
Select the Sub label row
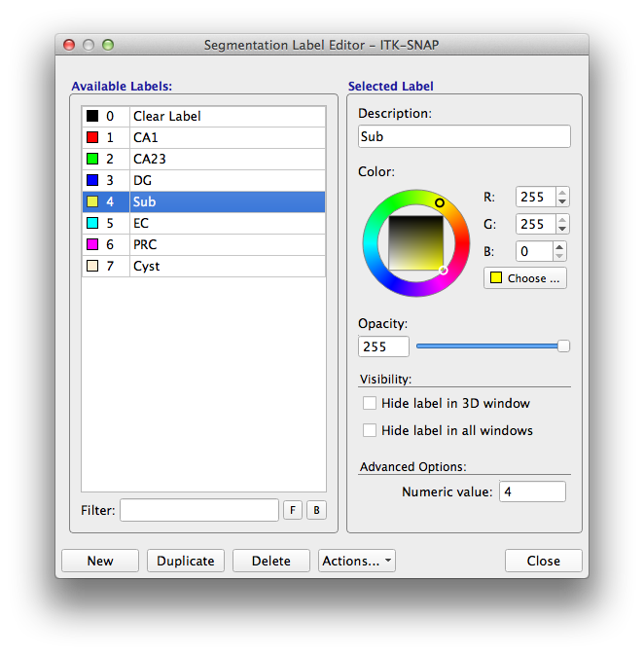pos(204,201)
